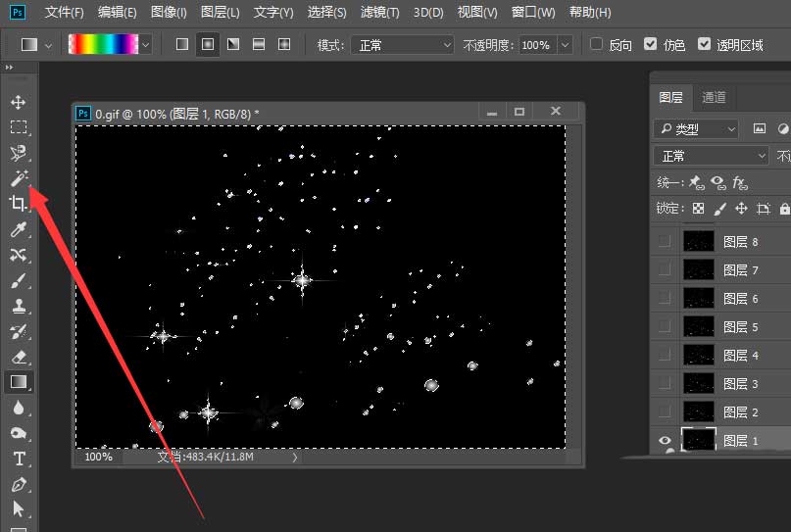Screen dimensions: 791x532
Task: Click the document zoom 100% field
Action: 98,457
